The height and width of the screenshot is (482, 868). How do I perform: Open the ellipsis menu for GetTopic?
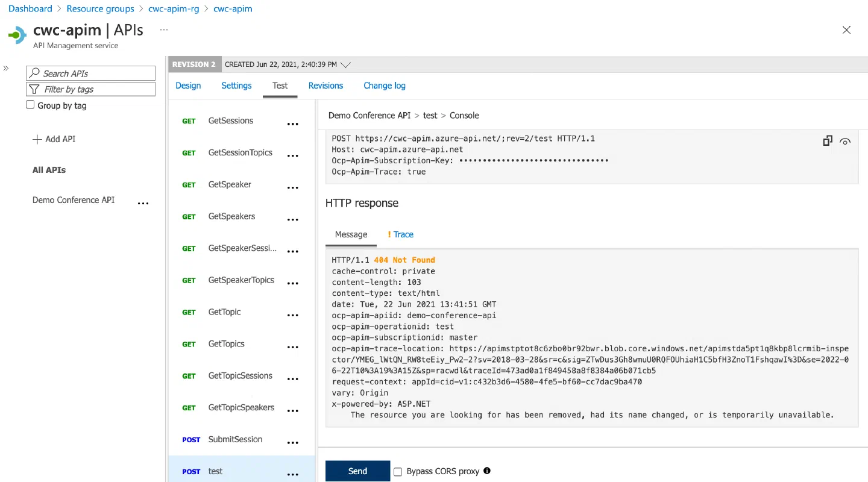293,316
